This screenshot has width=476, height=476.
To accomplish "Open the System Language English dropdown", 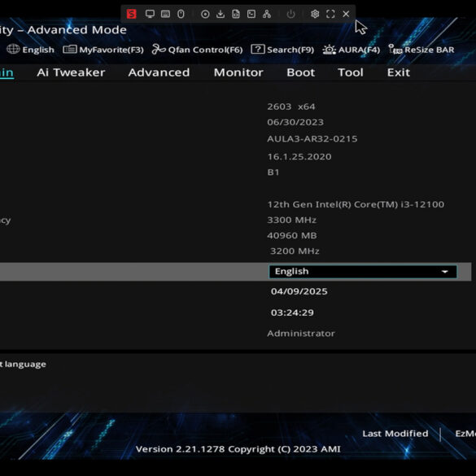I will click(363, 272).
